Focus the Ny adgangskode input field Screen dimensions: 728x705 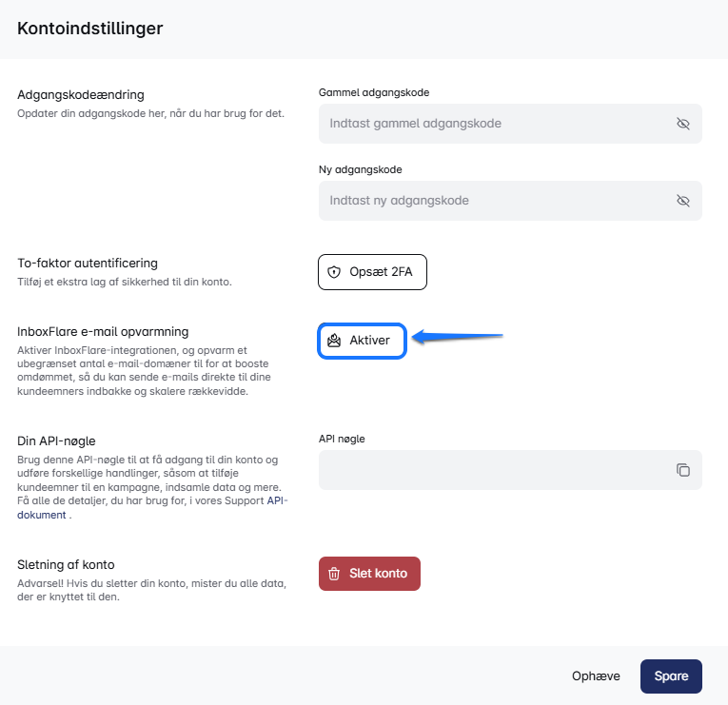(495, 201)
